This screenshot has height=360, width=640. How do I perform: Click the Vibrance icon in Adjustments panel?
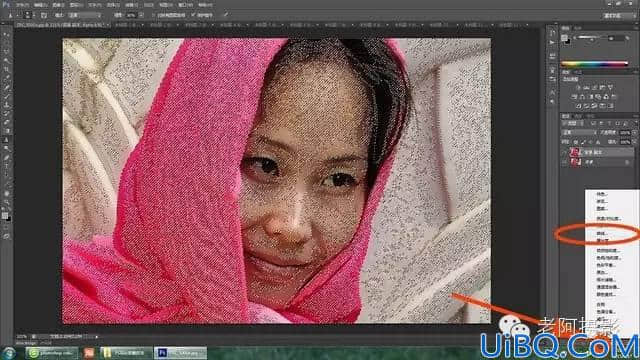click(x=610, y=87)
